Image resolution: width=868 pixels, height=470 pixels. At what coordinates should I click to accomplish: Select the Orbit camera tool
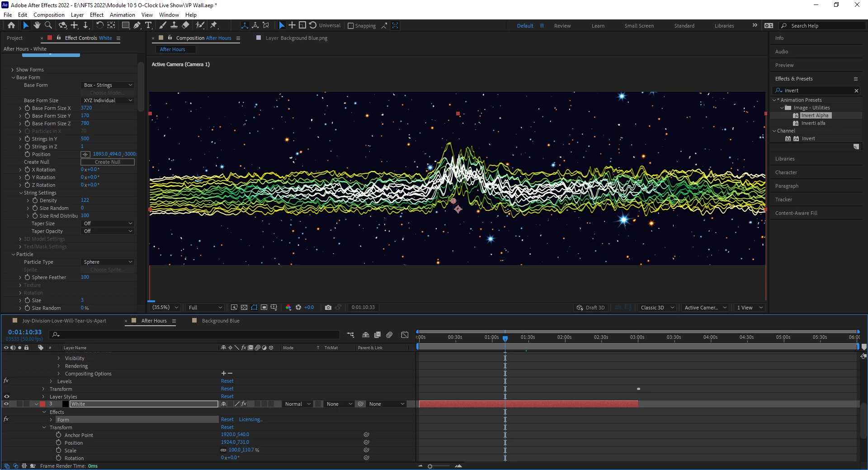pos(63,25)
